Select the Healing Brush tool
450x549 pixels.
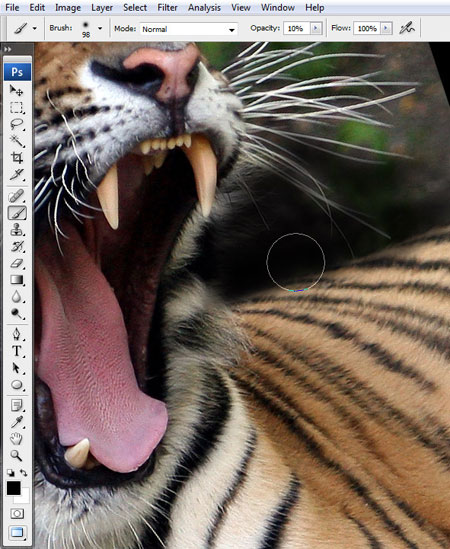pos(16,196)
